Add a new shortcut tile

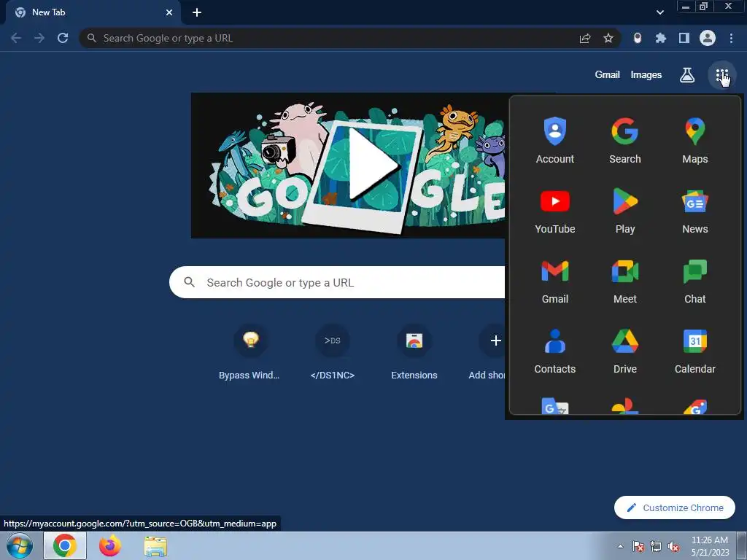tap(487, 352)
